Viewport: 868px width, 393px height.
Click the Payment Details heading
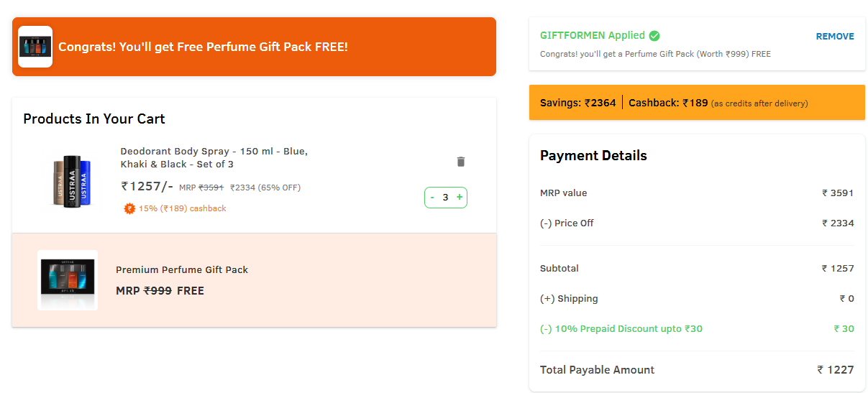(x=593, y=155)
